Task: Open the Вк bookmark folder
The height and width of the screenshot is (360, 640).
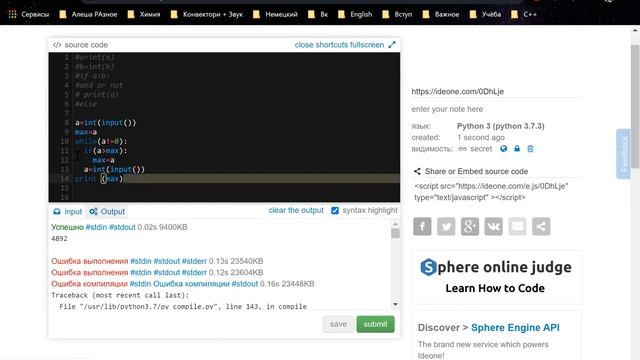Action: (x=318, y=14)
